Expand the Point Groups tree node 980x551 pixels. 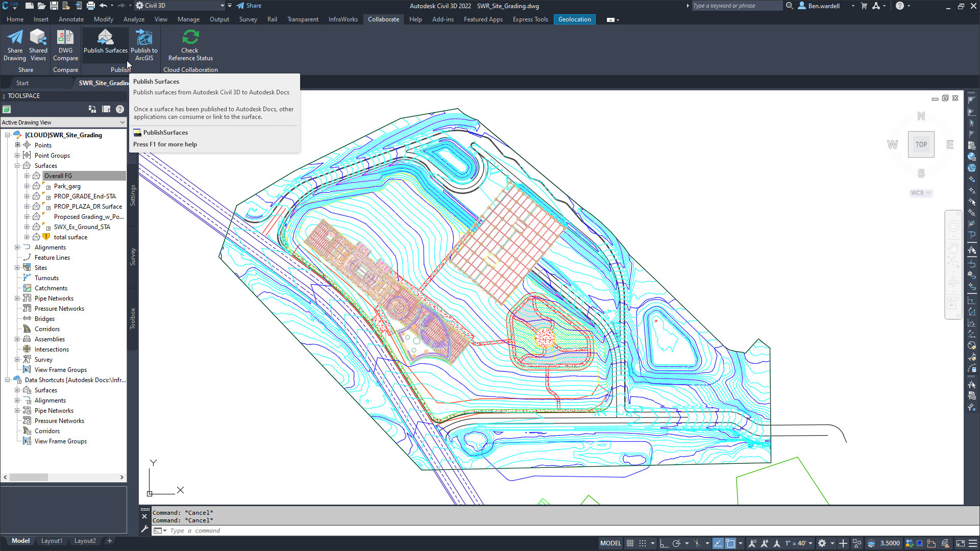pos(17,156)
